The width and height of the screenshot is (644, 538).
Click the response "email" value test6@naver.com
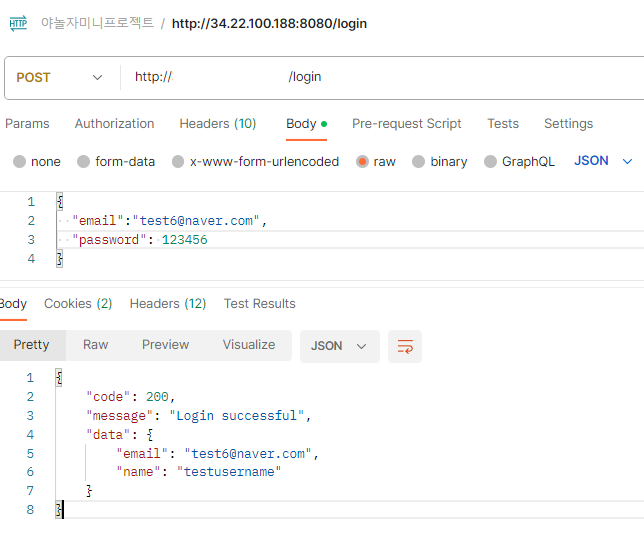248,453
